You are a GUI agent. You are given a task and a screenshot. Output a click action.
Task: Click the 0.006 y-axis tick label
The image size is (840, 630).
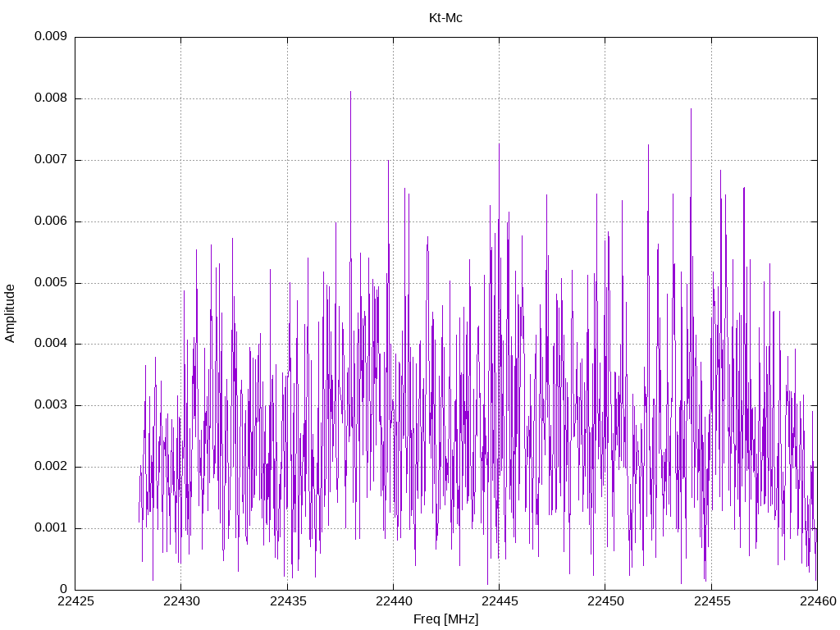[x=51, y=221]
